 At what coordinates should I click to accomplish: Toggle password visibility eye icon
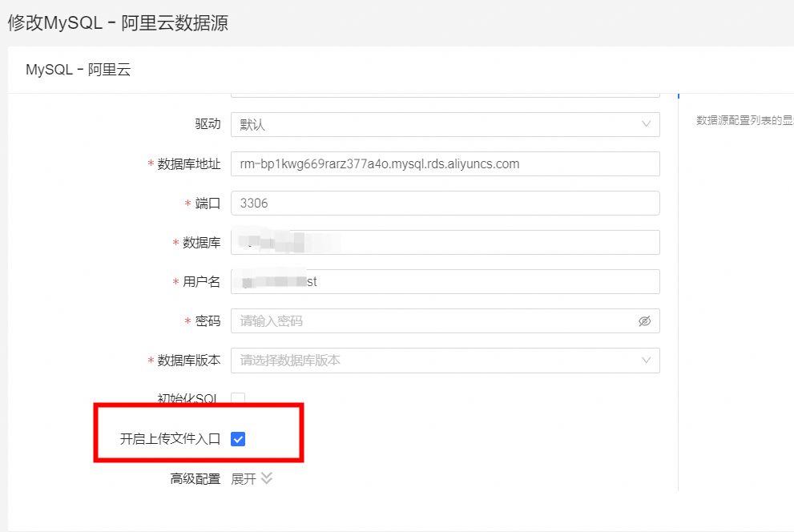pos(644,321)
